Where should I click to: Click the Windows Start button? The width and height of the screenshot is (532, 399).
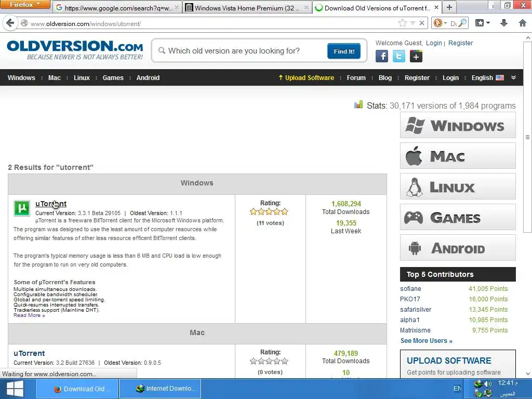[x=15, y=389]
